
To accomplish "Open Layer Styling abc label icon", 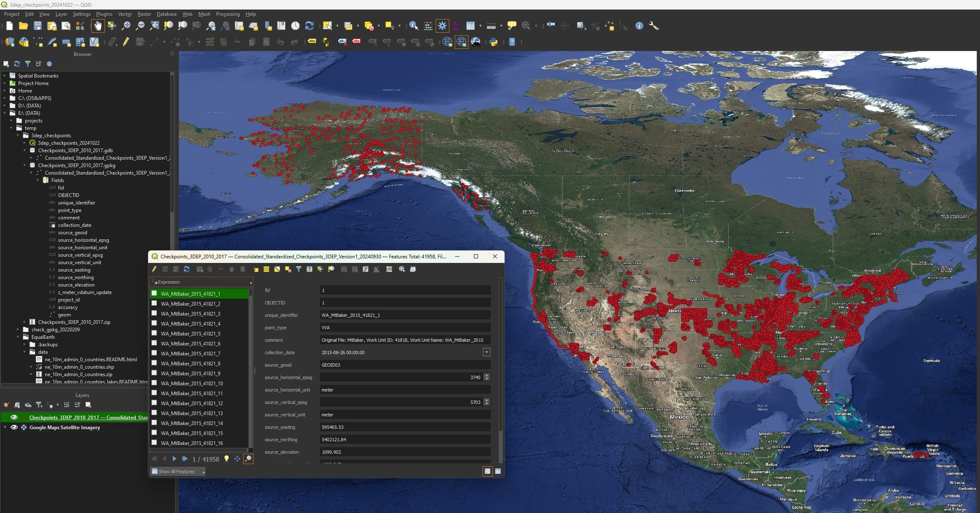I will (x=312, y=41).
